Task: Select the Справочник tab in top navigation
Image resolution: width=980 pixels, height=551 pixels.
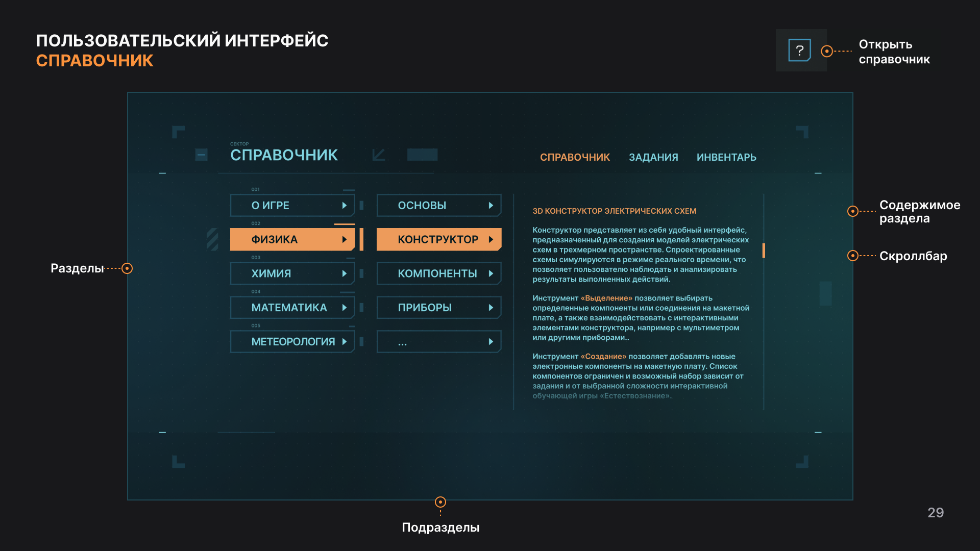Action: [x=575, y=157]
